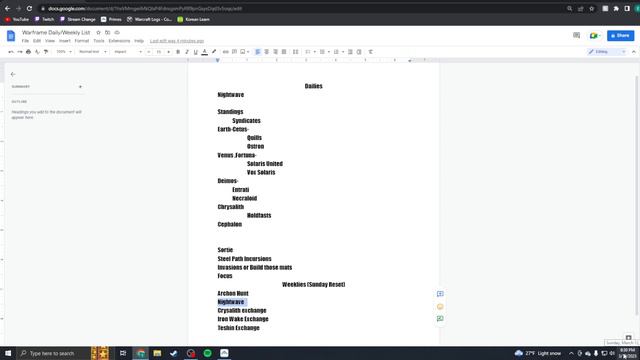Click the document title Warframe Daily/Weekly List
Image resolution: width=640 pixels, height=360 pixels.
(x=56, y=32)
